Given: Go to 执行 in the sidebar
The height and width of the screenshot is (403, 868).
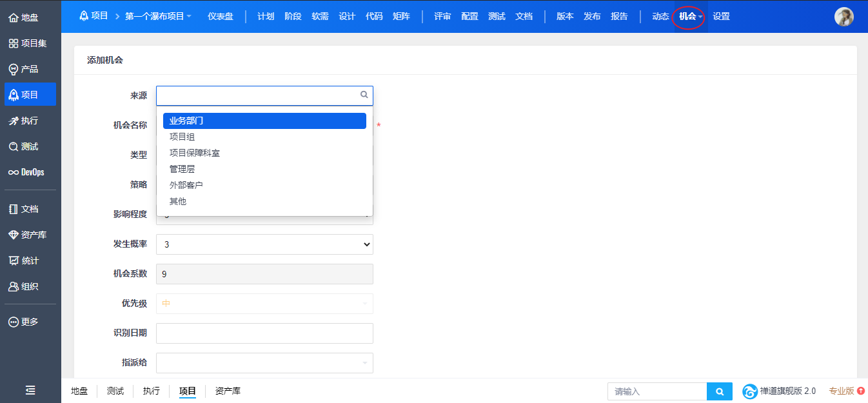Looking at the screenshot, I should pos(13,121).
